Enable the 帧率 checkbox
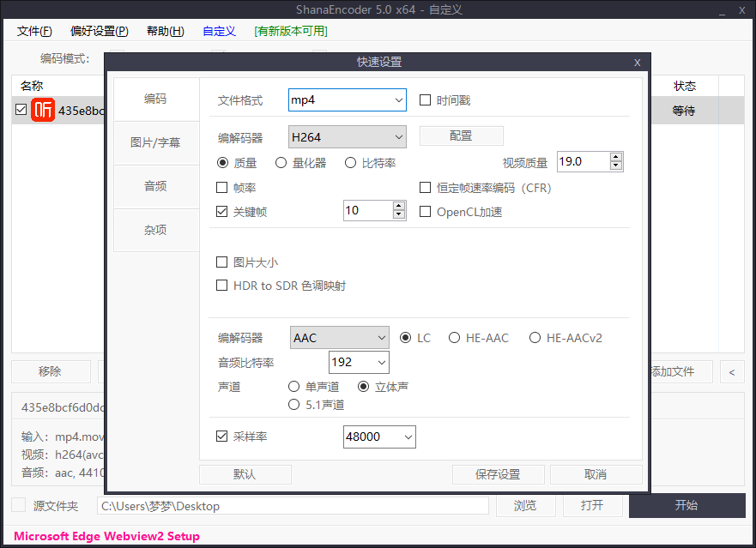The width and height of the screenshot is (756, 548). [221, 187]
